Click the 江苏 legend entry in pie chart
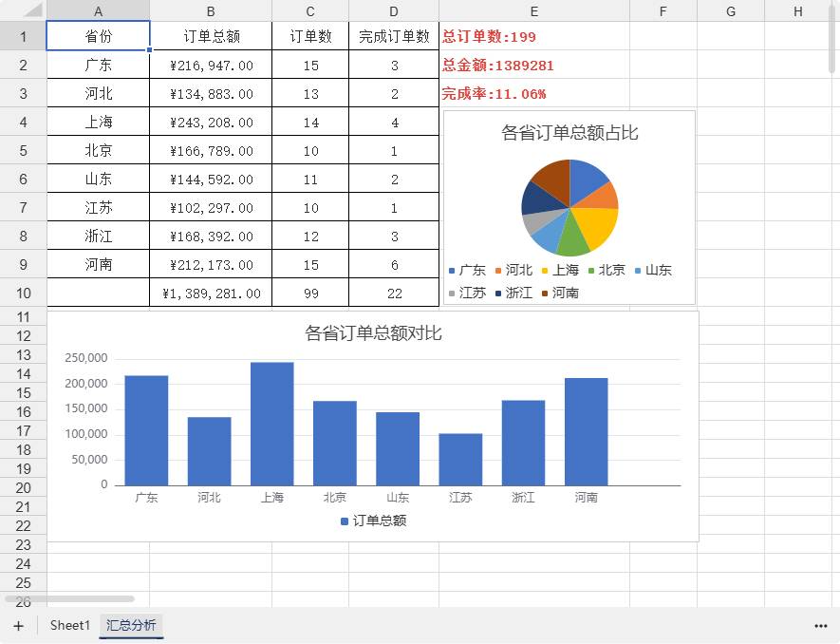The height and width of the screenshot is (644, 840). tap(467, 293)
